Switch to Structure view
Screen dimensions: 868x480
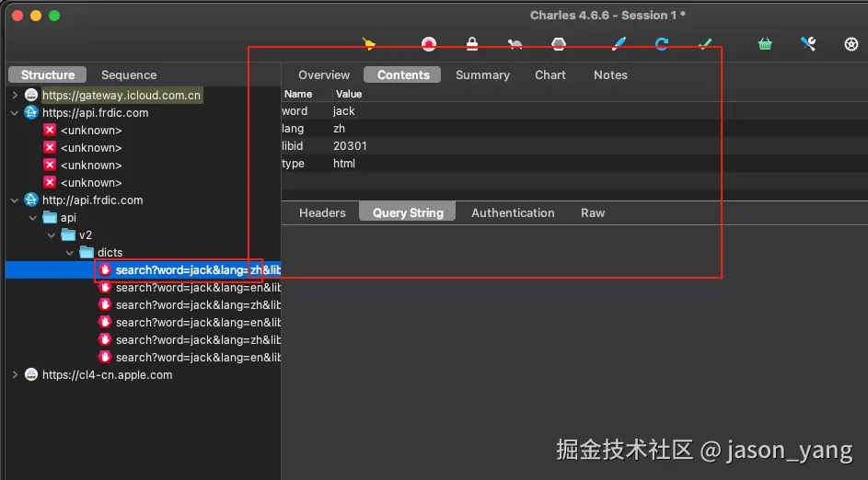[x=48, y=74]
